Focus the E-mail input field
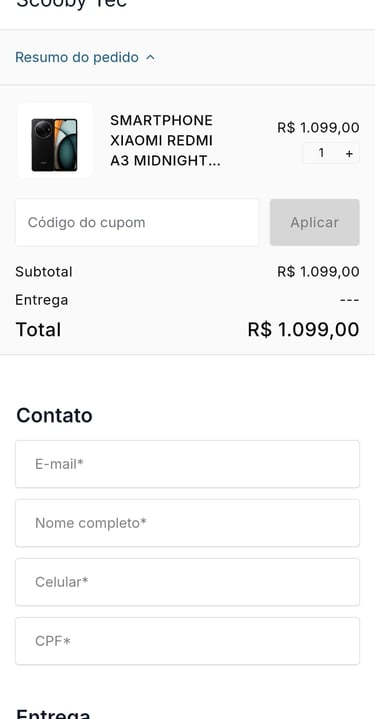 [188, 464]
